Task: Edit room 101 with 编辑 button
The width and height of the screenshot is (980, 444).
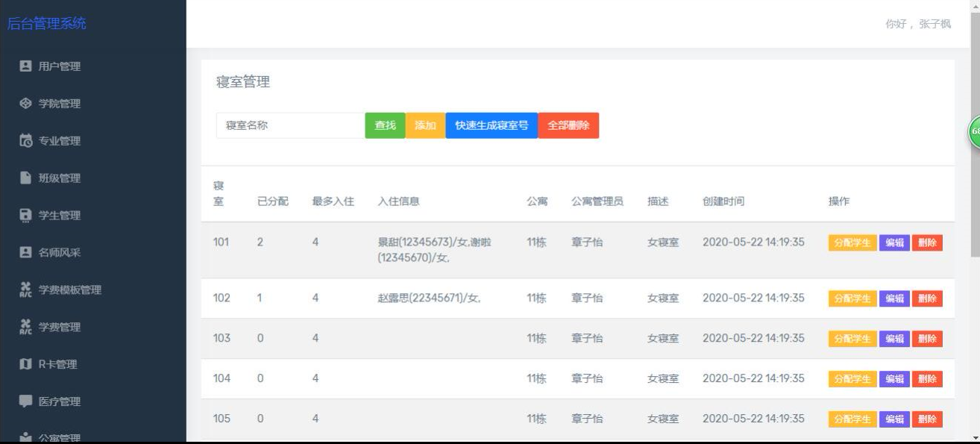Action: 894,243
